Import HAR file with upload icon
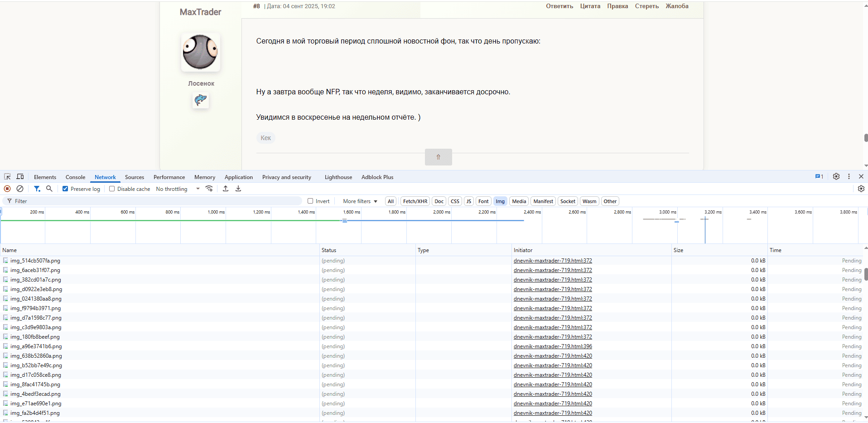This screenshot has height=423, width=868. (x=226, y=189)
